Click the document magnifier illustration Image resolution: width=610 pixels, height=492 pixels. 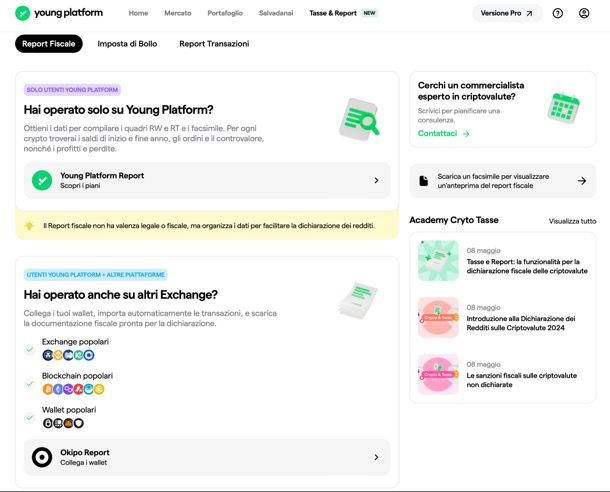pyautogui.click(x=359, y=120)
